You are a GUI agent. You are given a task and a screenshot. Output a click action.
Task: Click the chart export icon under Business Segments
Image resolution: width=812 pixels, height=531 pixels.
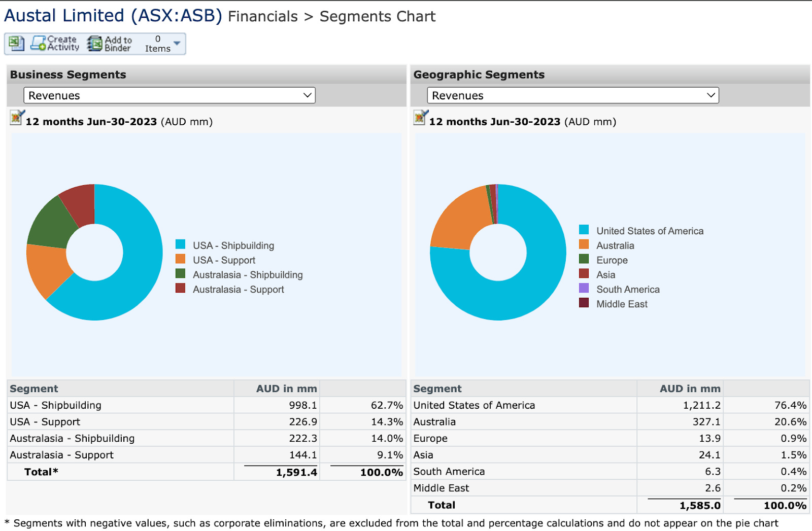[x=17, y=117]
